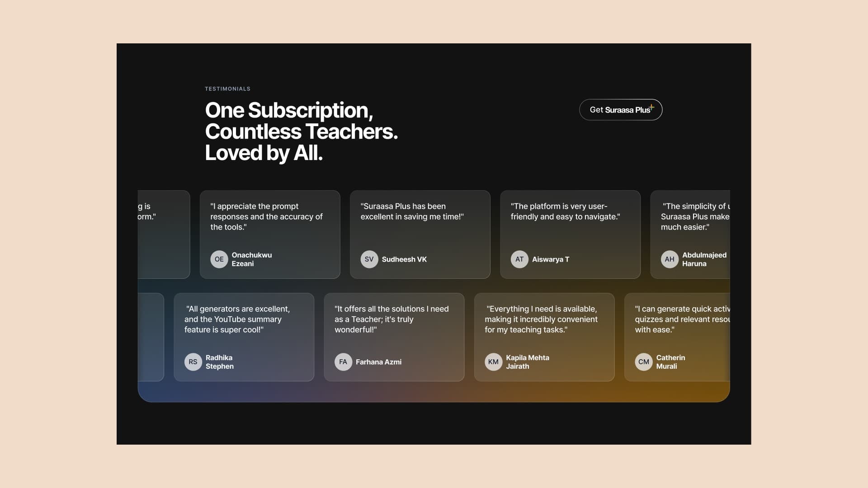Screen dimensions: 868x488
Task: Click the One Subscription, Countless Teachers heading
Action: coord(301,131)
